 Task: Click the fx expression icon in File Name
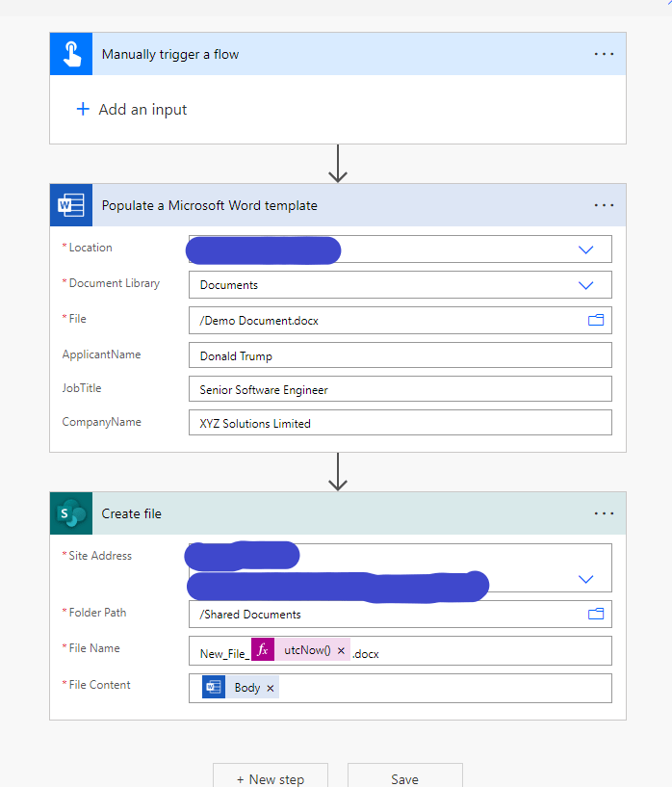[263, 651]
